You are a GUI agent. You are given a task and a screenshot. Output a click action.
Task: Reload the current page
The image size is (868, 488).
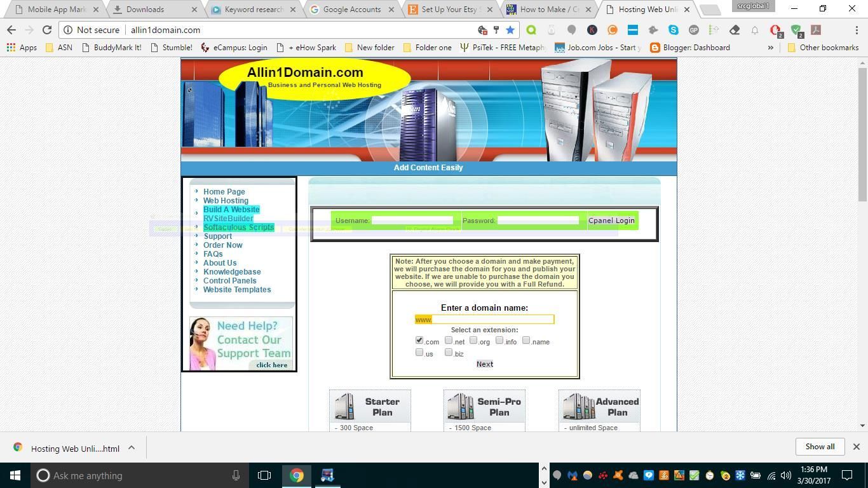coord(46,30)
